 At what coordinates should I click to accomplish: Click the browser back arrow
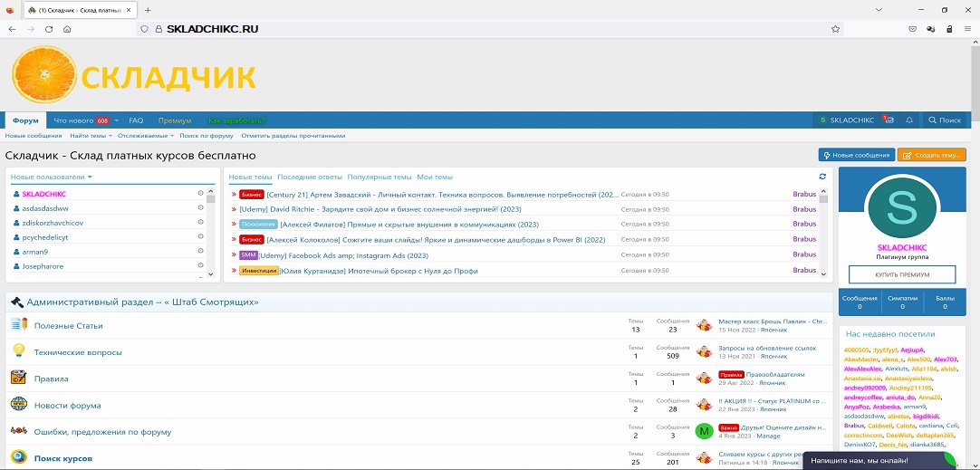pos(13,29)
